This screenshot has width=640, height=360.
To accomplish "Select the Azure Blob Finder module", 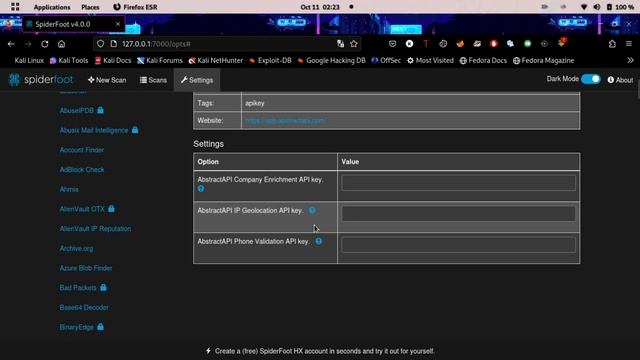I will pyautogui.click(x=86, y=268).
